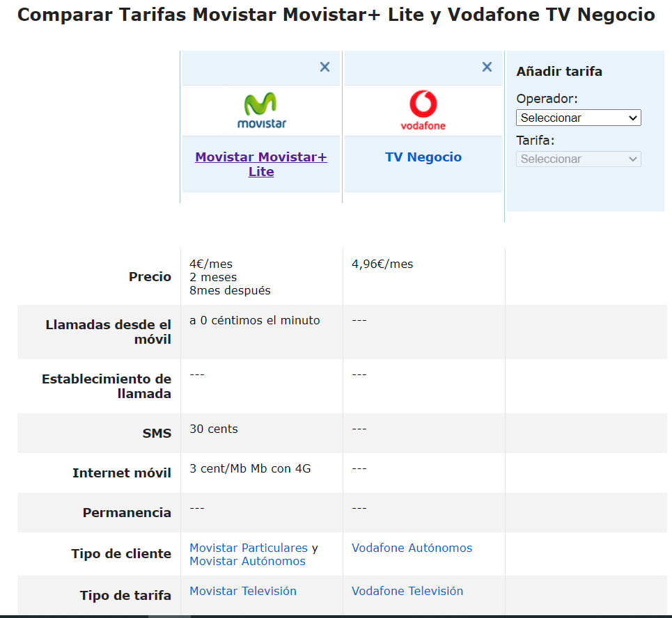Viewport: 672px width, 618px height.
Task: Follow the Vodafone Autónomos link
Action: click(412, 548)
